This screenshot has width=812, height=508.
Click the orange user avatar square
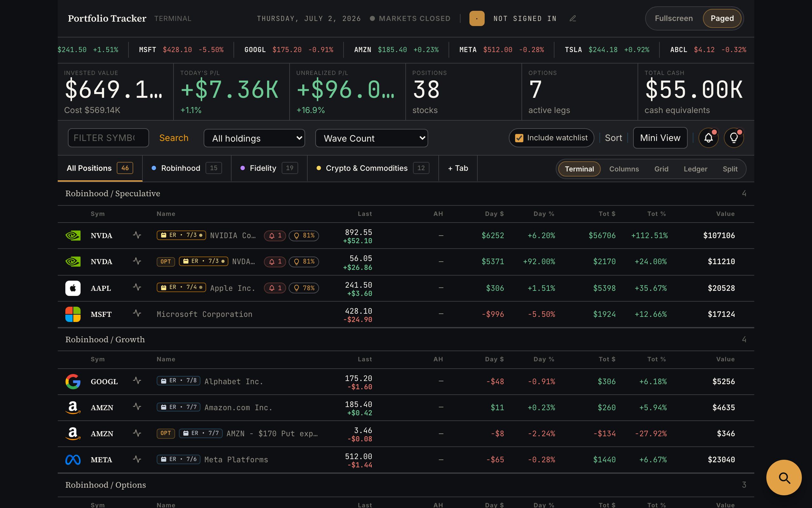tap(477, 18)
